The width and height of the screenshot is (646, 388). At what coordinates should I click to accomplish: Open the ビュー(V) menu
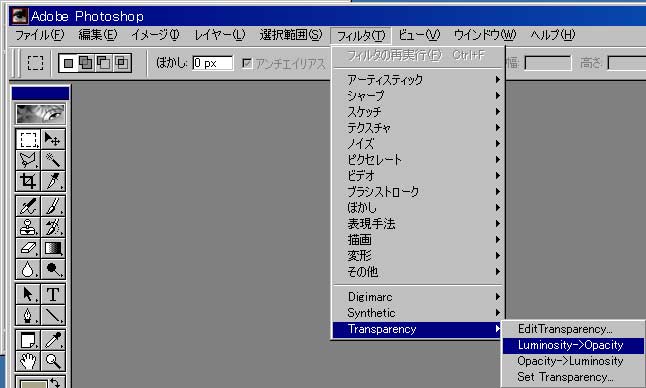pos(419,35)
